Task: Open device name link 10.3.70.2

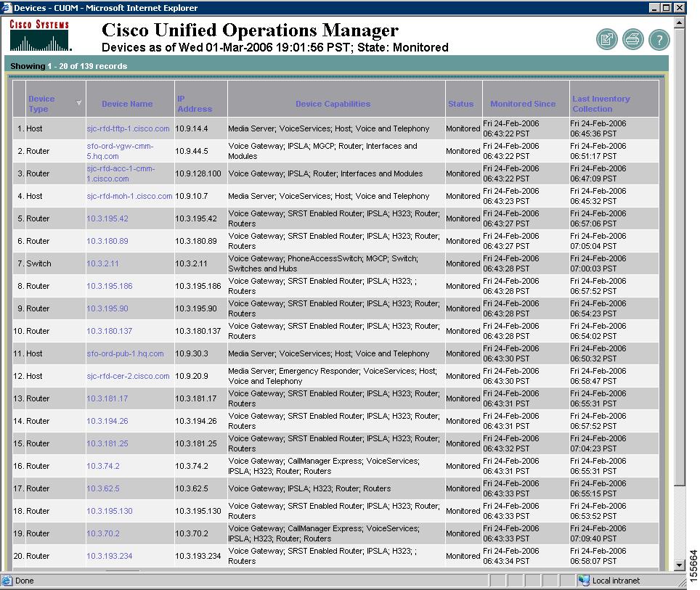Action: click(x=103, y=533)
